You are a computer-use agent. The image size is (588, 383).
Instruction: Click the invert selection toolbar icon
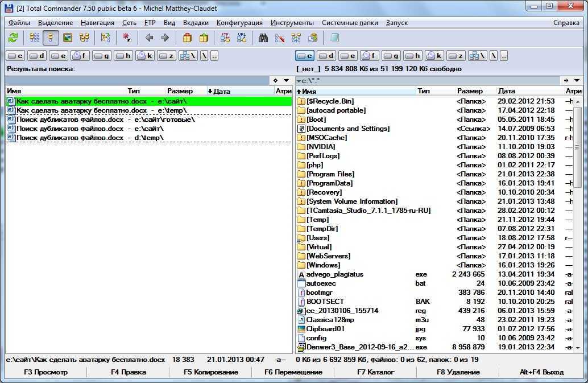pyautogui.click(x=105, y=38)
